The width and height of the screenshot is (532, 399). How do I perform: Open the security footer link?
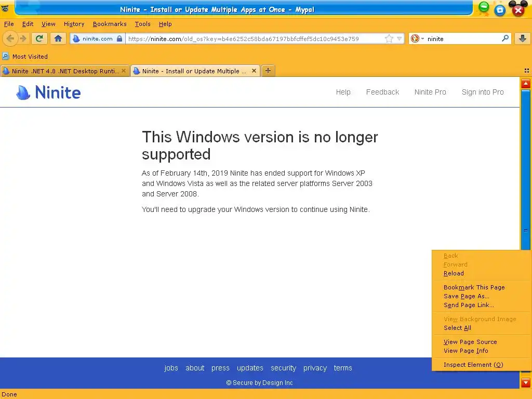click(283, 368)
